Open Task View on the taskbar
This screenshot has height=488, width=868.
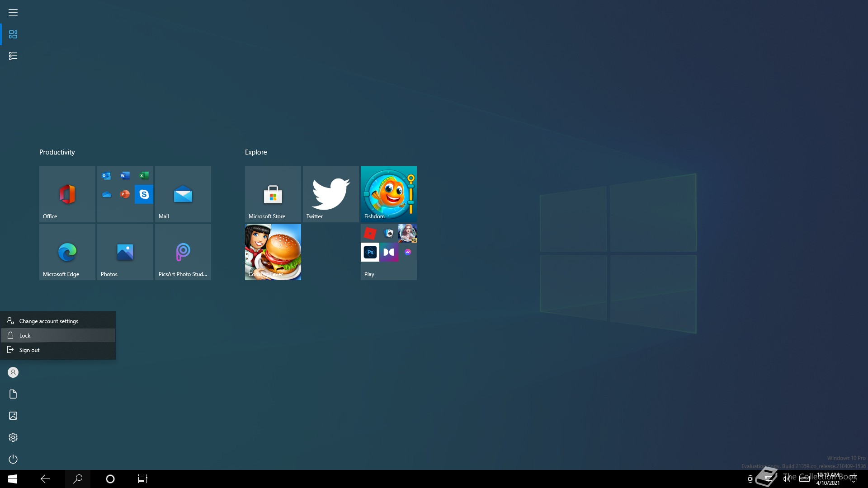pos(143,479)
